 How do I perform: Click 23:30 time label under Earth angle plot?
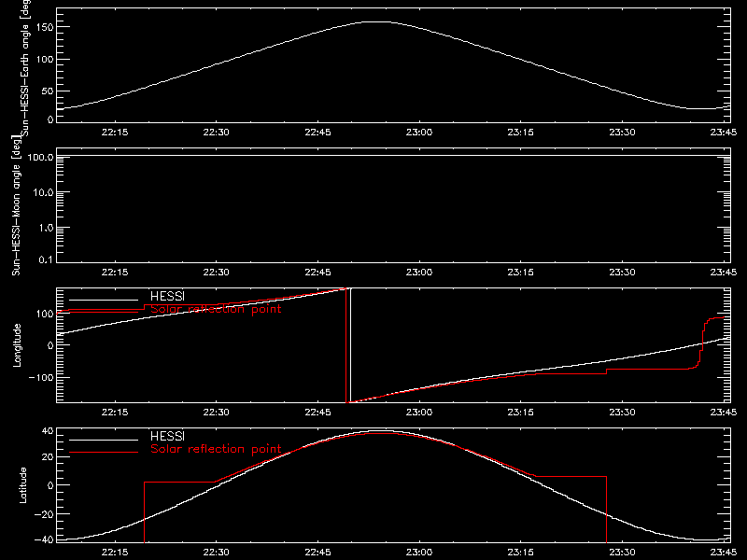(x=622, y=133)
